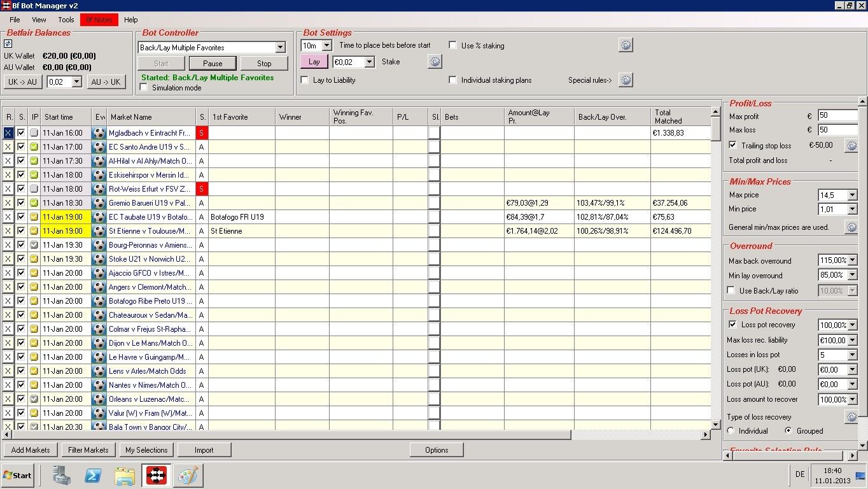Click the soccer ball icon for Nantes v Nimes
The width and height of the screenshot is (868, 489).
pyautogui.click(x=99, y=385)
